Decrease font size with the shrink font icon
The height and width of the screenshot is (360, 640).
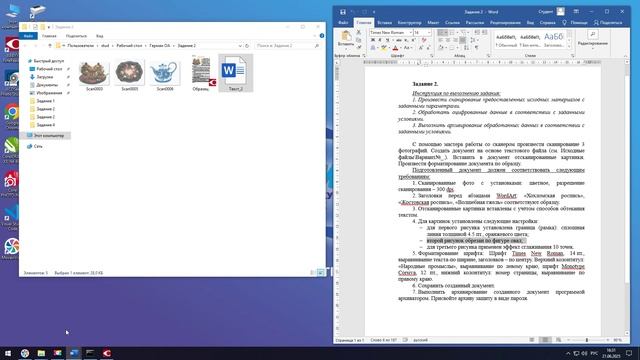click(428, 48)
